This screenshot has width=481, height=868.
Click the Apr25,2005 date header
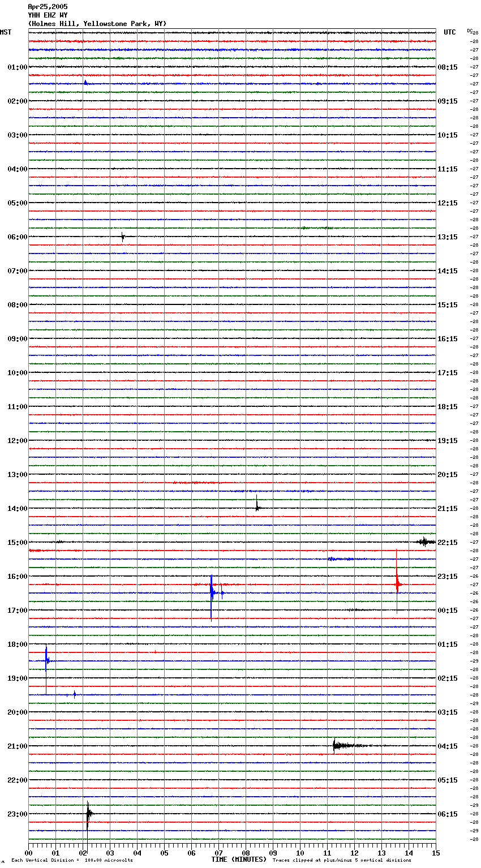click(48, 7)
